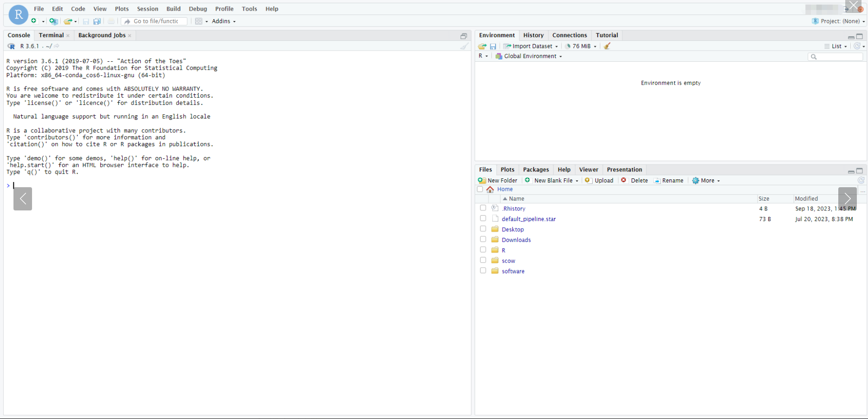
Task: Click the view working directory arrow icon
Action: (x=57, y=46)
